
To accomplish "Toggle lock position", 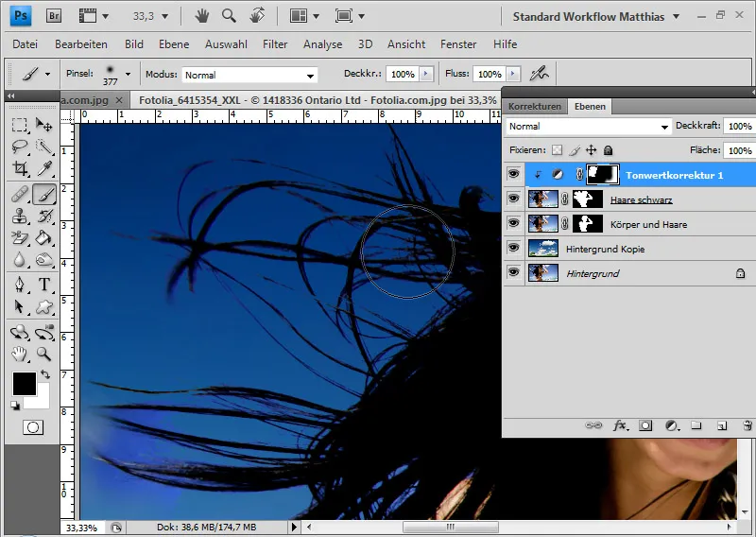I will [592, 150].
